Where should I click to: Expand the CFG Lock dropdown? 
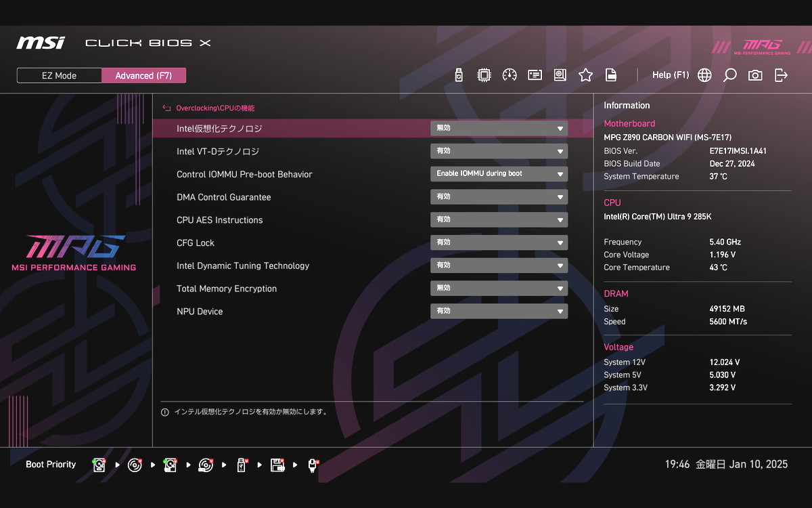click(x=499, y=242)
